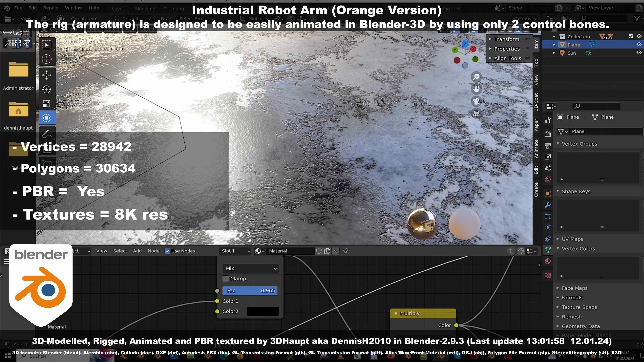The width and height of the screenshot is (644, 362).
Task: Click the viewport pan hand icon
Action: pyautogui.click(x=476, y=89)
